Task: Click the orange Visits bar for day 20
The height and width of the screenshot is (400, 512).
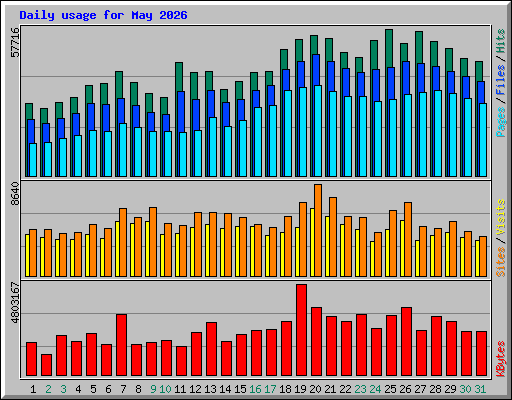Action: tap(318, 230)
